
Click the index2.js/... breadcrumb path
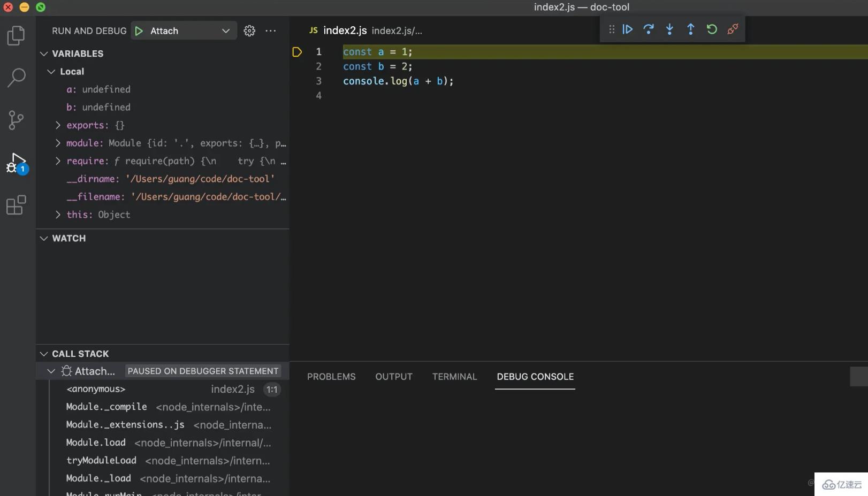[397, 30]
